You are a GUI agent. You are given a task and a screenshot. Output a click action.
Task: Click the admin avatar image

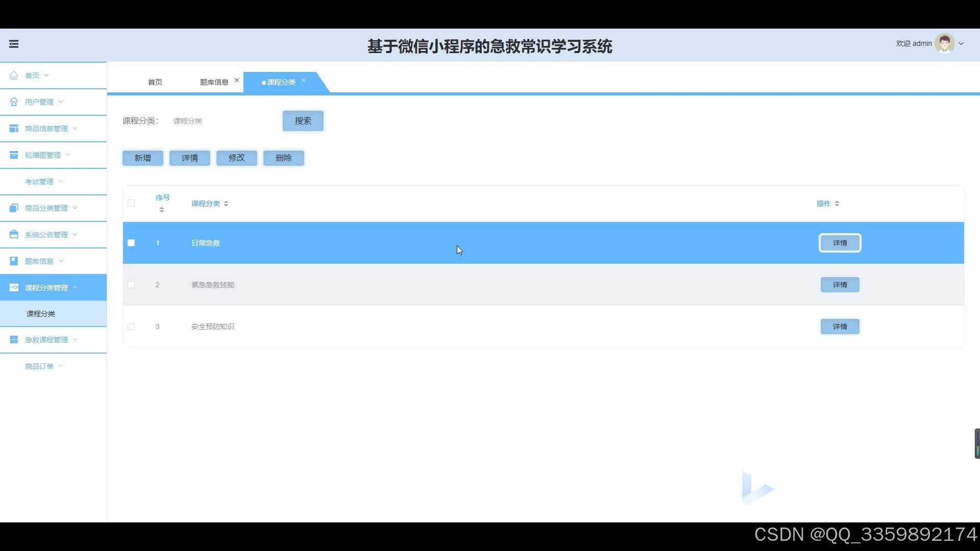(944, 44)
